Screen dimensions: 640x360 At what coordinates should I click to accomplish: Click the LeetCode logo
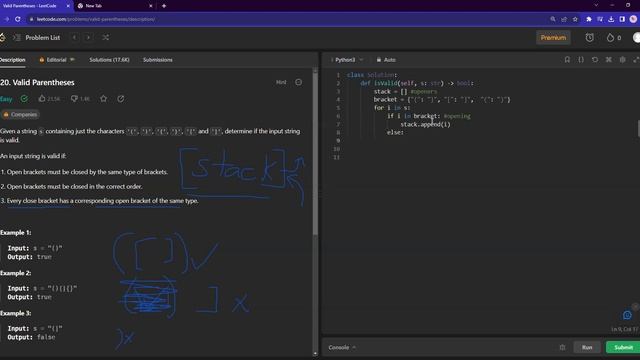pos(2,38)
